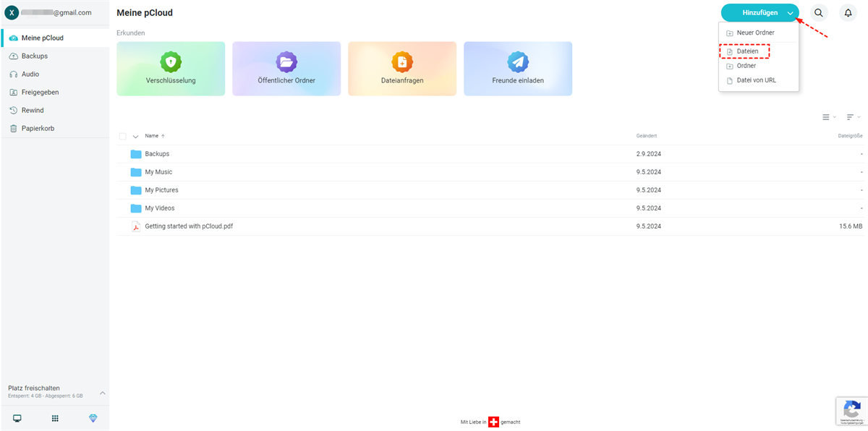Screen dimensions: 868x431
Task: Open the notifications bell
Action: pos(848,13)
